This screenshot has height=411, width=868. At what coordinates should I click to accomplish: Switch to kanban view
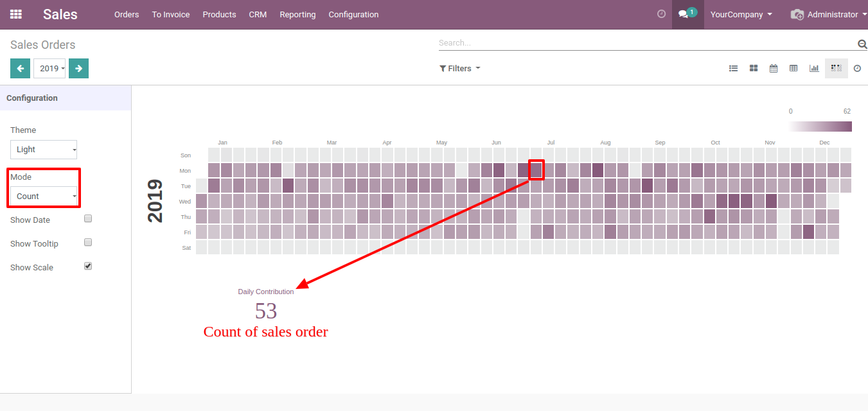(x=754, y=68)
